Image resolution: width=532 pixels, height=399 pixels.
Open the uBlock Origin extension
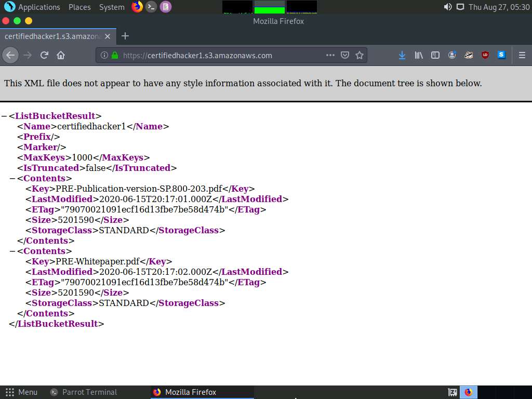(485, 55)
